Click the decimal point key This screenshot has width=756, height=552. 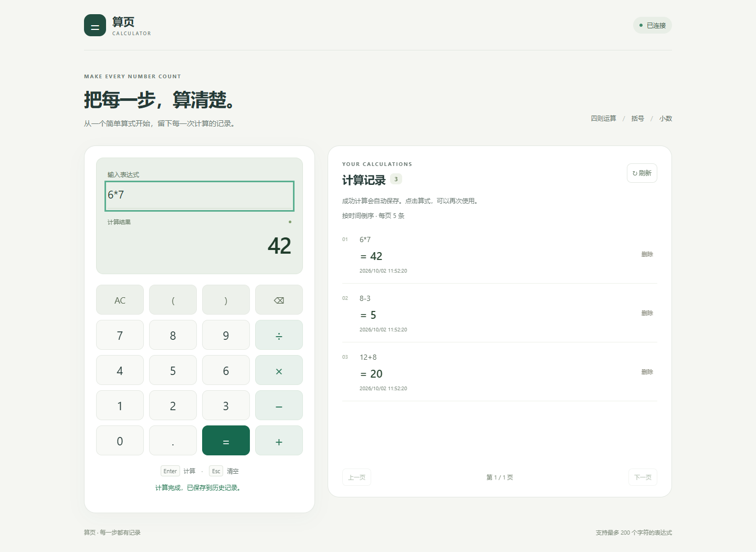tap(173, 441)
